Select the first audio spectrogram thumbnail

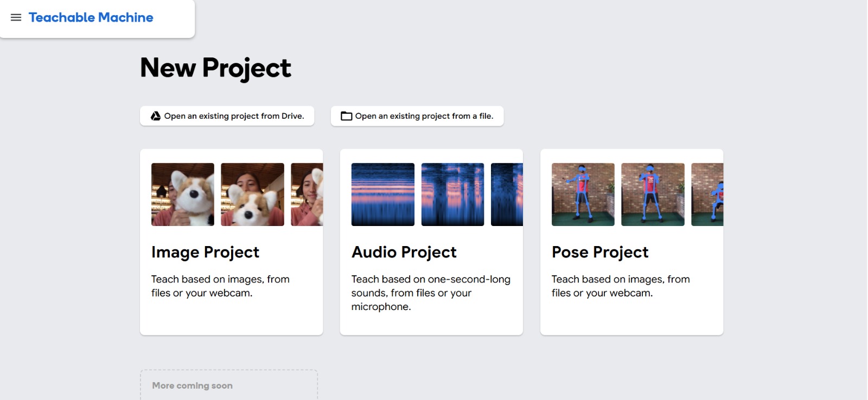pyautogui.click(x=383, y=195)
